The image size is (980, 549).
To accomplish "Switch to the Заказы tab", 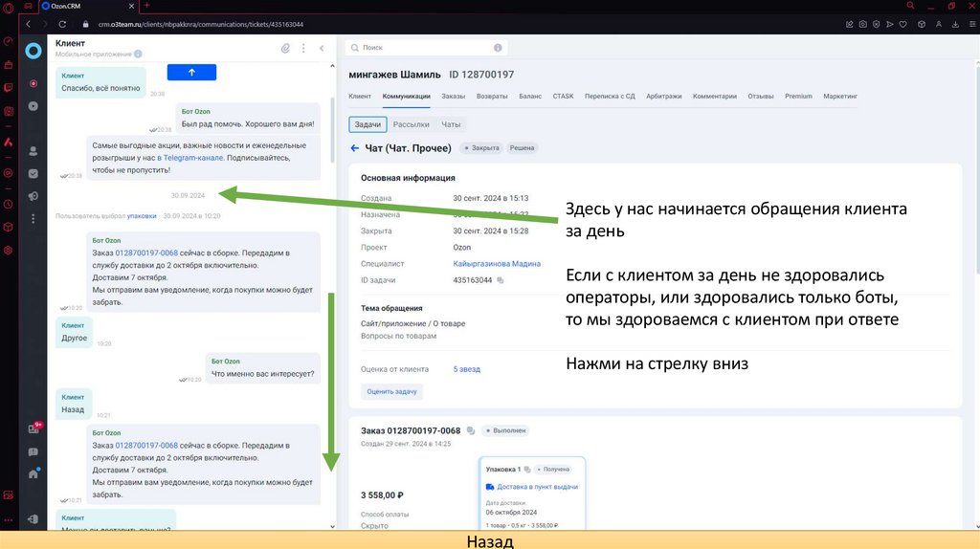I will [x=453, y=97].
